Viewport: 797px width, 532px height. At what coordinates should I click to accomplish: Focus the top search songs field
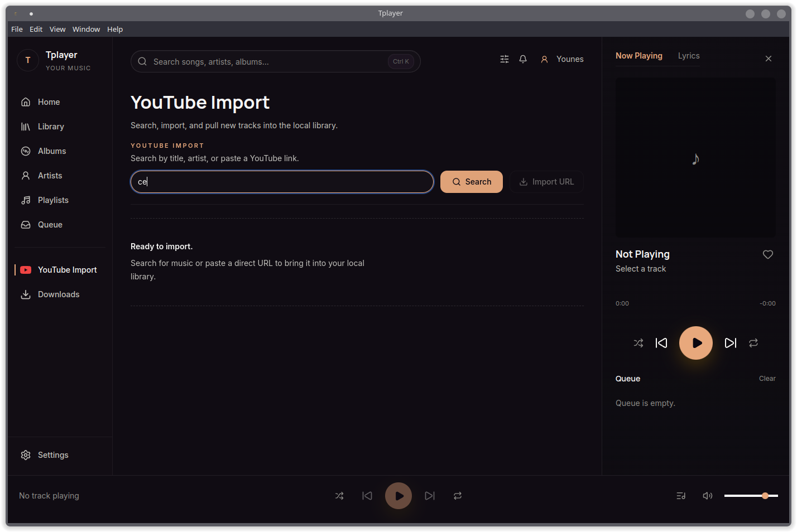(x=275, y=61)
